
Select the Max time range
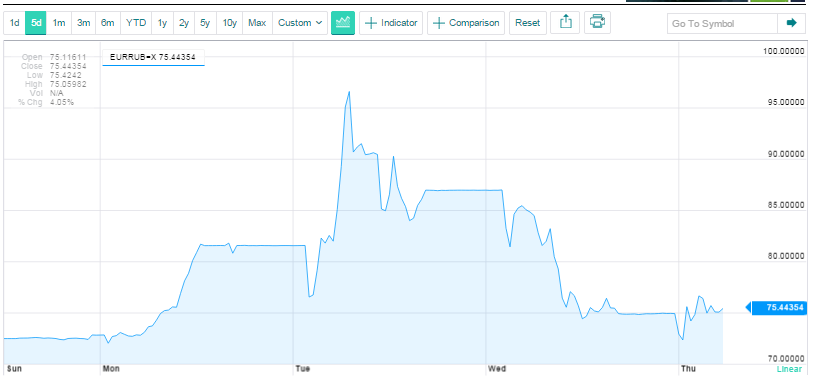[257, 23]
